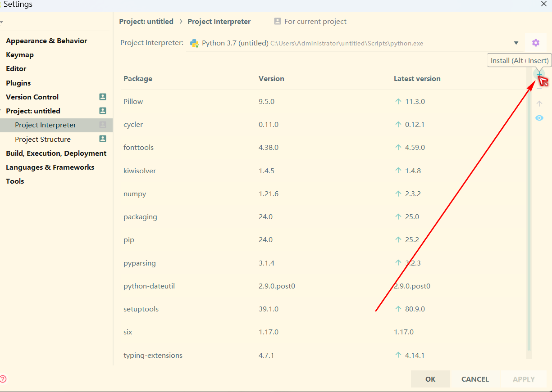Sort by the Package column header
The width and height of the screenshot is (552, 392).
tap(138, 78)
